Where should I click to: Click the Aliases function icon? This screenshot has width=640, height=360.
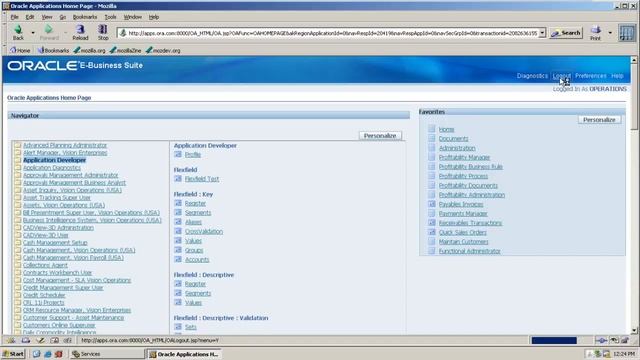(178, 222)
